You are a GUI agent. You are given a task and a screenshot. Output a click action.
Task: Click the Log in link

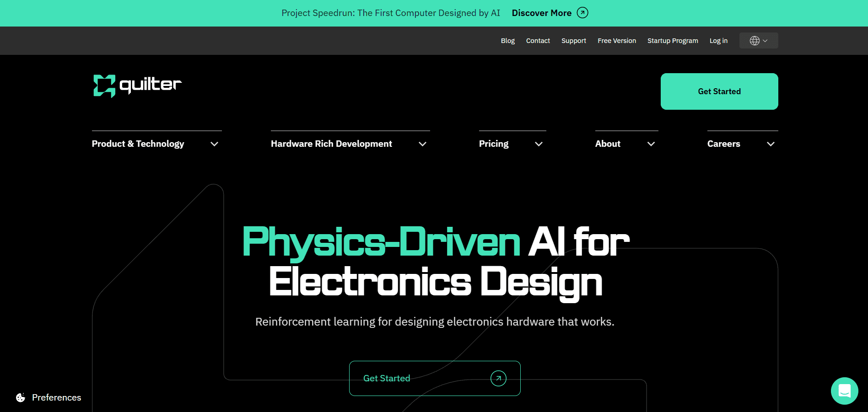pyautogui.click(x=718, y=41)
